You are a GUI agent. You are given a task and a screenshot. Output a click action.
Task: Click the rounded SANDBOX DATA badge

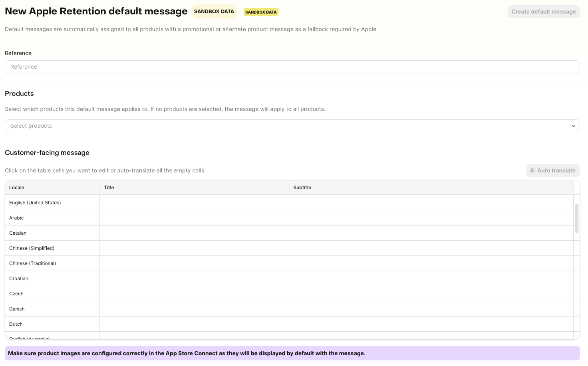214,12
